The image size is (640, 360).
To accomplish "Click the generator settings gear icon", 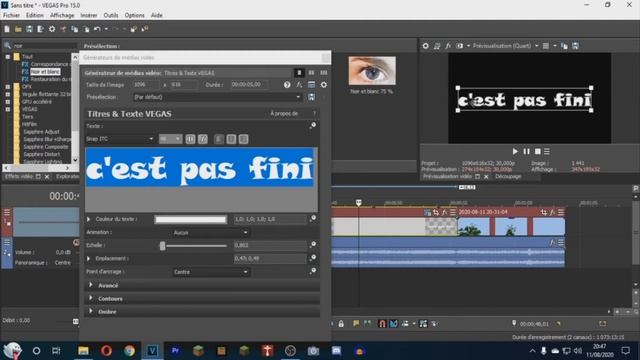I will (x=324, y=85).
